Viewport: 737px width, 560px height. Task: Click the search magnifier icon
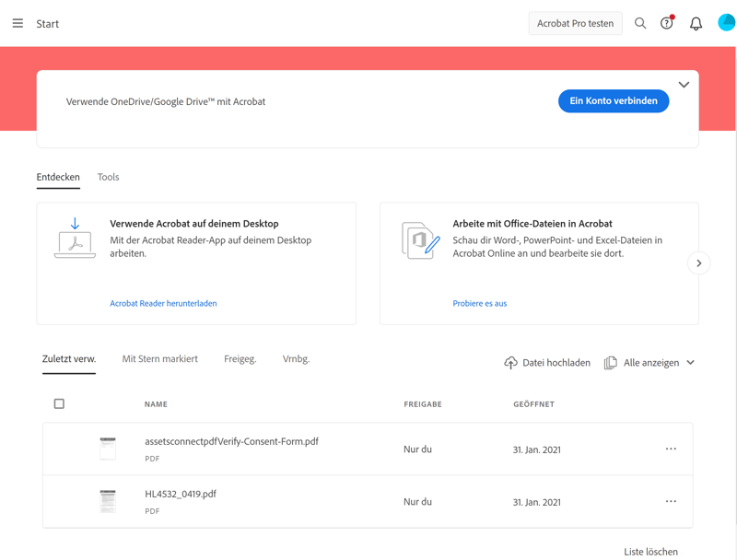tap(640, 24)
